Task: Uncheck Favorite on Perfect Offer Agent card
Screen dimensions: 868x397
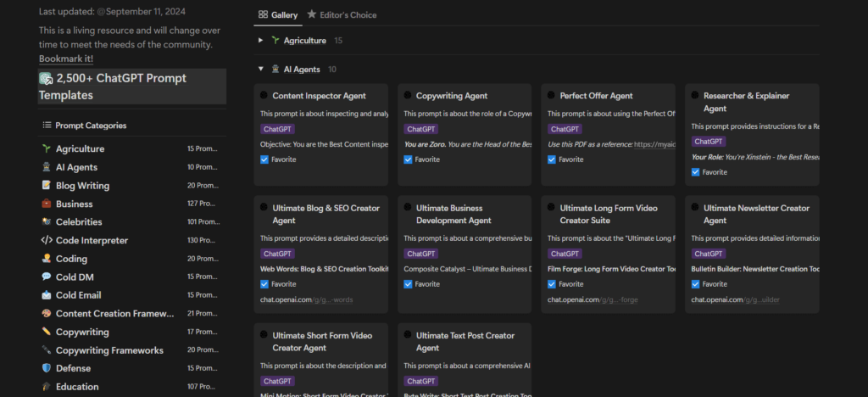Action: tap(552, 159)
